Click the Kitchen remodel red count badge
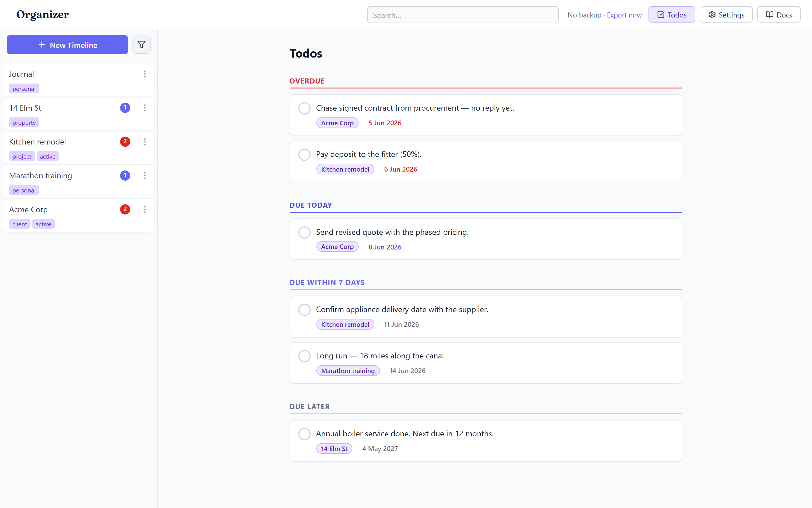812x508 pixels. point(125,142)
